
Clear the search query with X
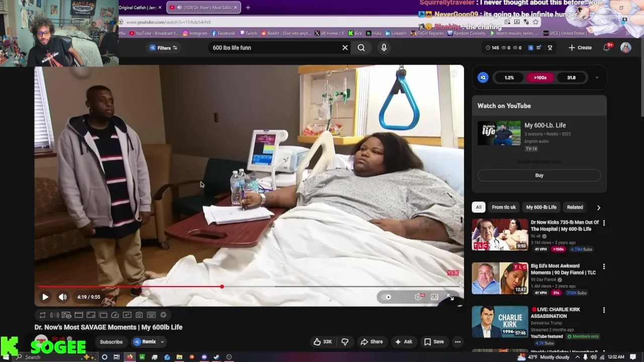click(345, 48)
